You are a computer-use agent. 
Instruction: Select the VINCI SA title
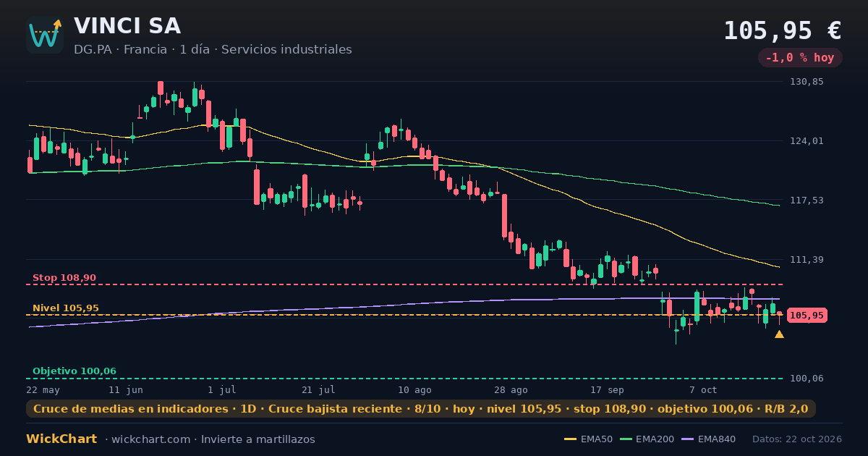point(127,26)
